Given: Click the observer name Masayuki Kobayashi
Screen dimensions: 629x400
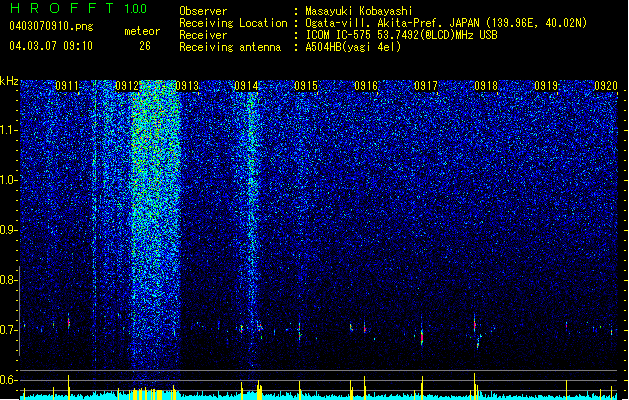Looking at the screenshot, I should [359, 11].
